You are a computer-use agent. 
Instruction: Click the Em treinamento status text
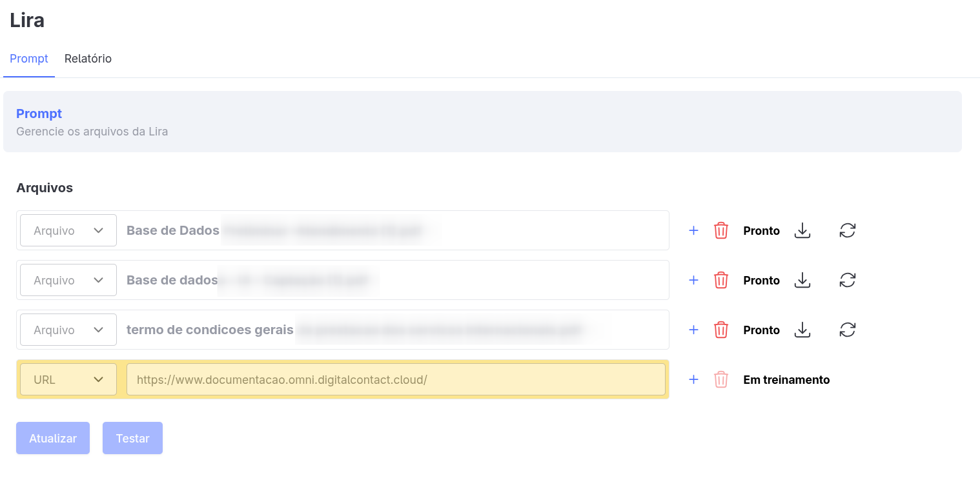(x=786, y=379)
